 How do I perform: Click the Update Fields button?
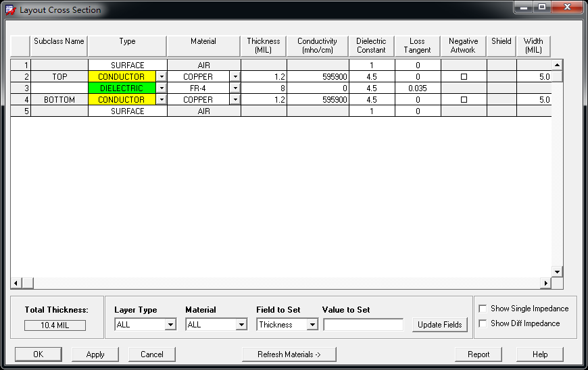439,325
